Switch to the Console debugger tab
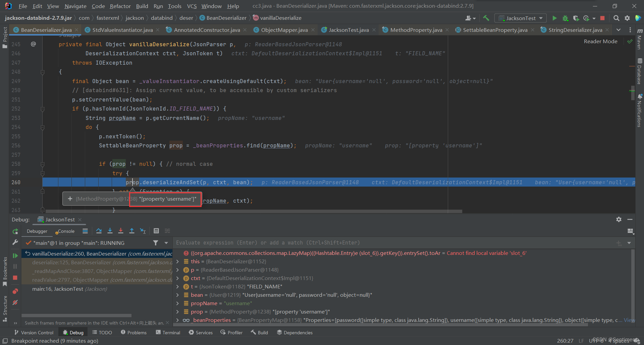Screen dimensions: 644x345 (66, 231)
